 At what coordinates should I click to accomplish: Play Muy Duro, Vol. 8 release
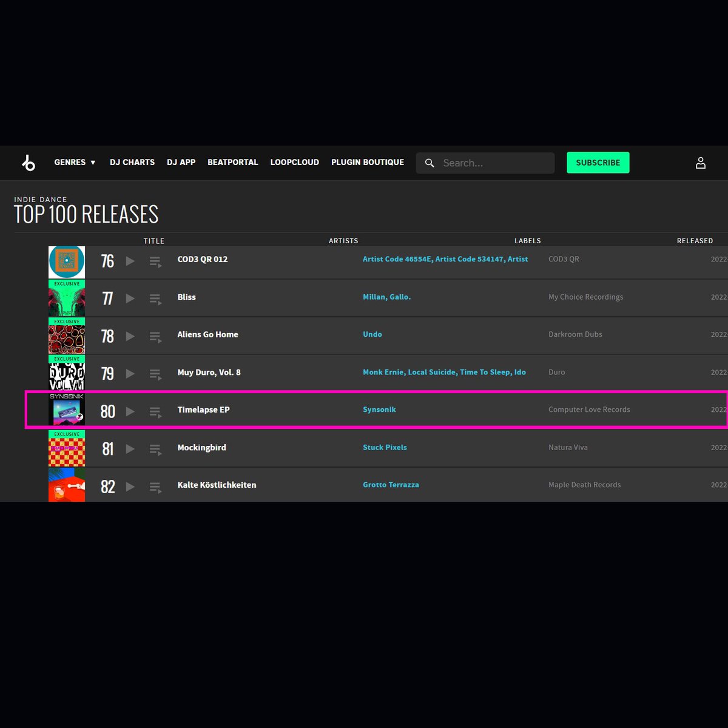click(x=130, y=374)
